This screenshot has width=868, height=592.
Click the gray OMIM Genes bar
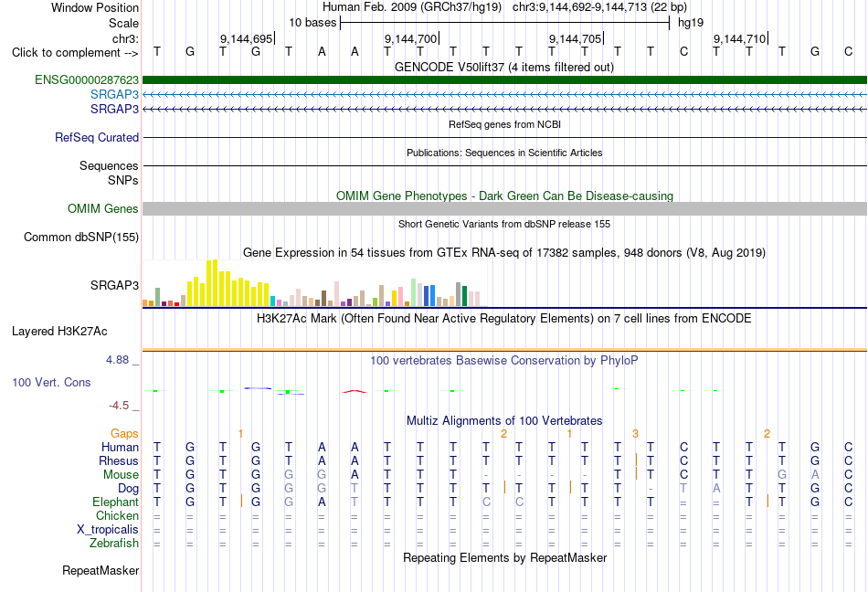click(x=505, y=208)
